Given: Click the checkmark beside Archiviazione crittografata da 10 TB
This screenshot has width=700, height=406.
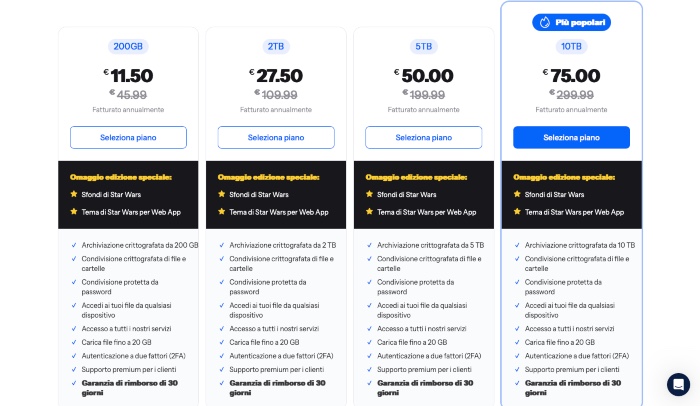Looking at the screenshot, I should [x=518, y=245].
